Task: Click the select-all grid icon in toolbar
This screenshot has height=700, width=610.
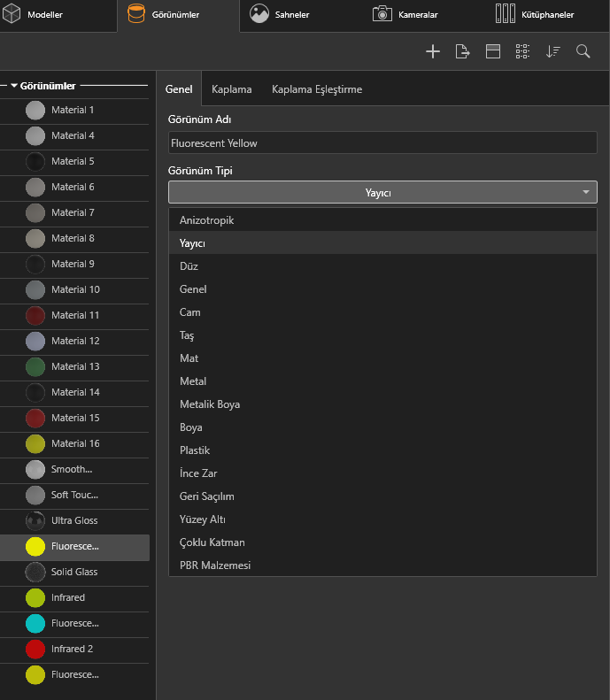Action: click(x=522, y=52)
